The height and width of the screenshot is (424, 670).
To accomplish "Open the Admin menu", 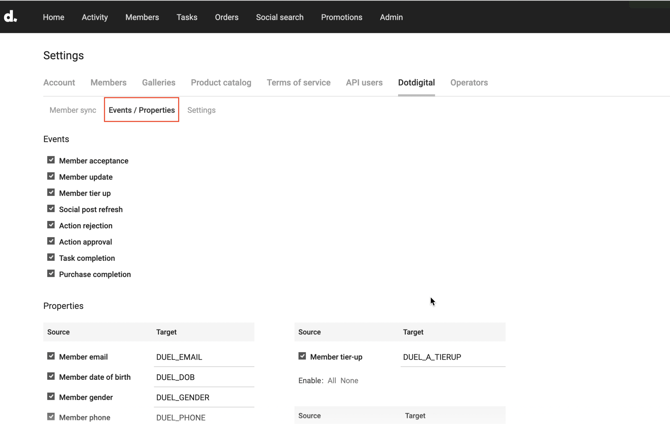I will click(391, 17).
